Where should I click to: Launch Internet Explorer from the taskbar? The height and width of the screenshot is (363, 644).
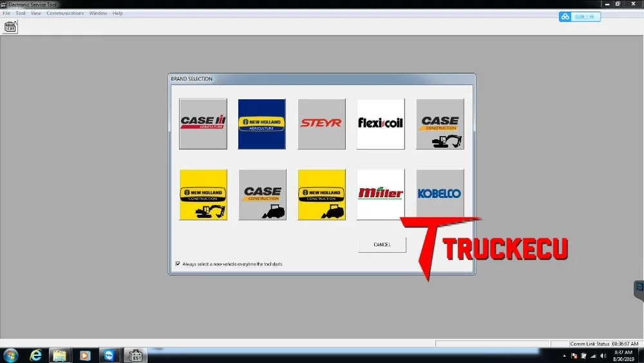(35, 355)
